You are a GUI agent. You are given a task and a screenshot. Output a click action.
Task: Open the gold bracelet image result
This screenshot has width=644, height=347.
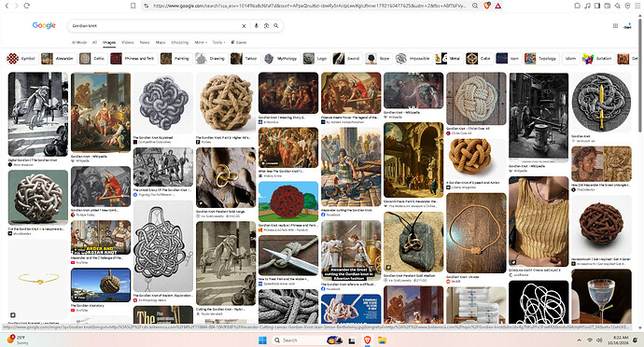(37, 280)
